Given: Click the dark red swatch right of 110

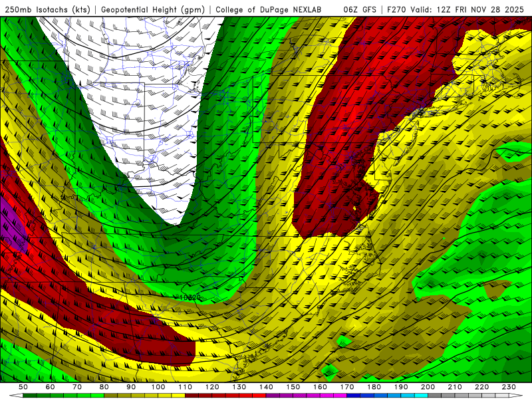Looking at the screenshot, I should 192,396.
